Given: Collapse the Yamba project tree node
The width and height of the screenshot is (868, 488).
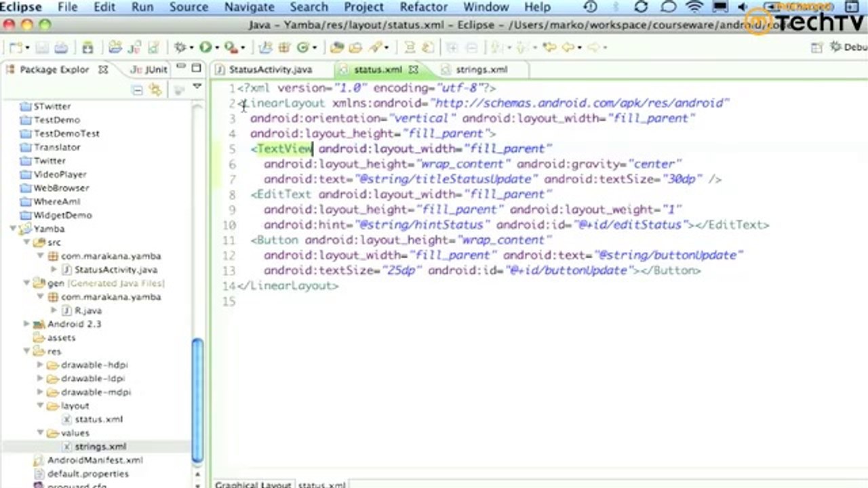Looking at the screenshot, I should click(x=13, y=229).
